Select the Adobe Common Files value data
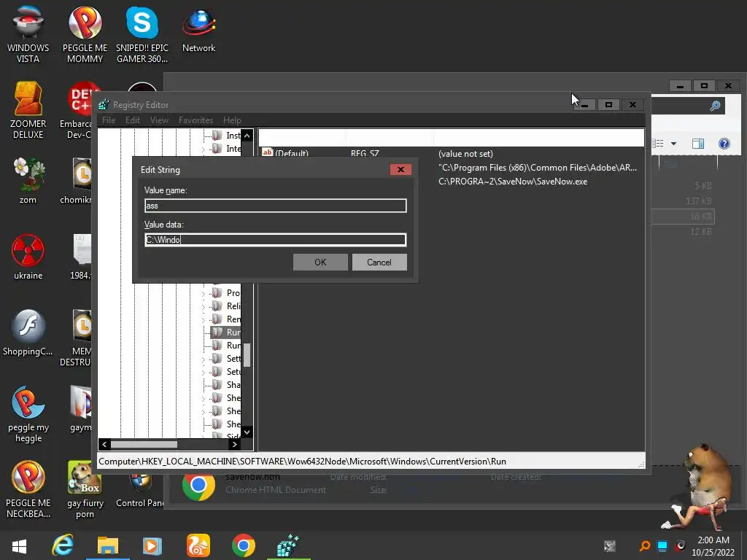 [538, 168]
